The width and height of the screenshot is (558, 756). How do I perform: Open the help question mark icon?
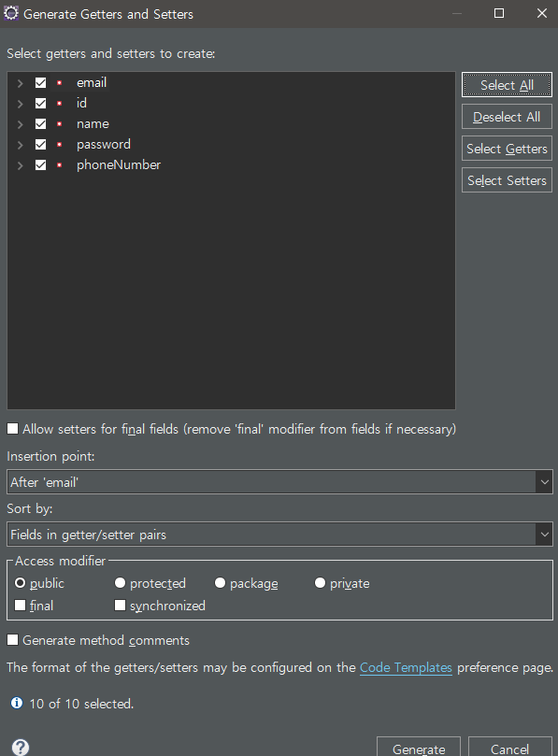[21, 748]
